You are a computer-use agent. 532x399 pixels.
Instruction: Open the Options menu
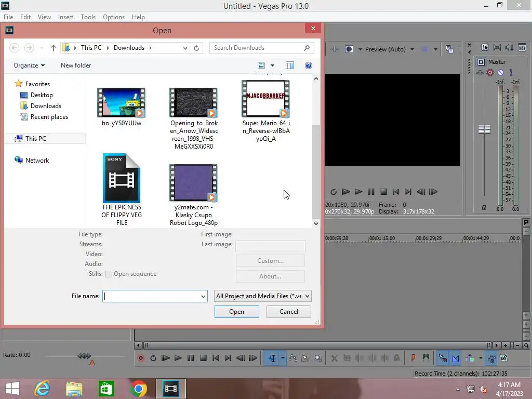point(114,17)
